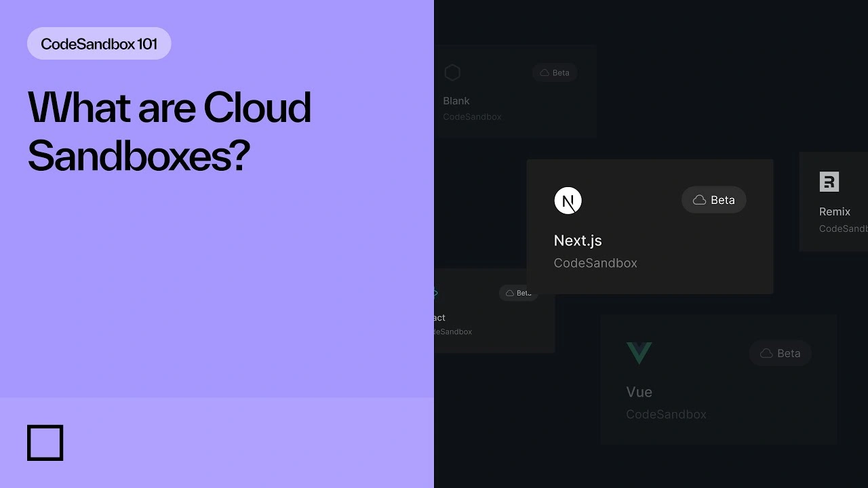Click the Beta badge on Vue card

point(781,353)
